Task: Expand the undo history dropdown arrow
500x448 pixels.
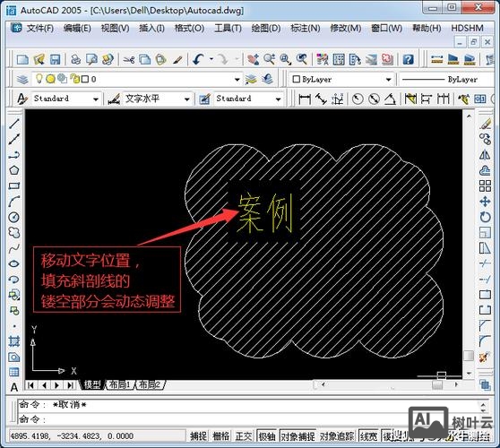Action: [x=211, y=59]
